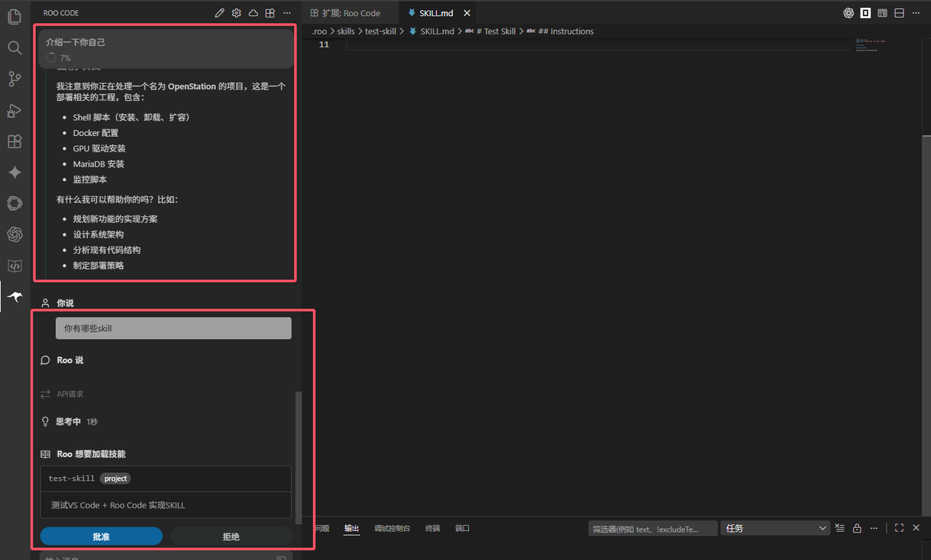Open the code-bracket panel icon in activity bar
This screenshot has height=560, width=931.
15,265
